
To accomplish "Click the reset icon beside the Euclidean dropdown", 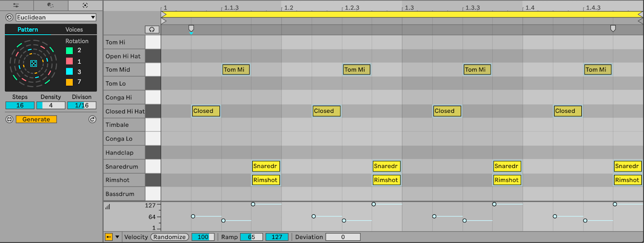I will (9, 17).
